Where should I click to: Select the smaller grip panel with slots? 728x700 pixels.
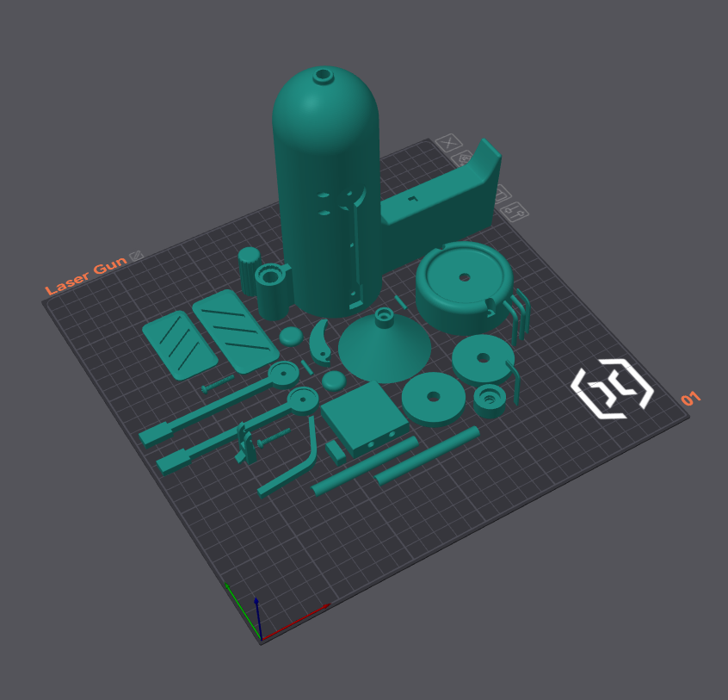click(180, 344)
